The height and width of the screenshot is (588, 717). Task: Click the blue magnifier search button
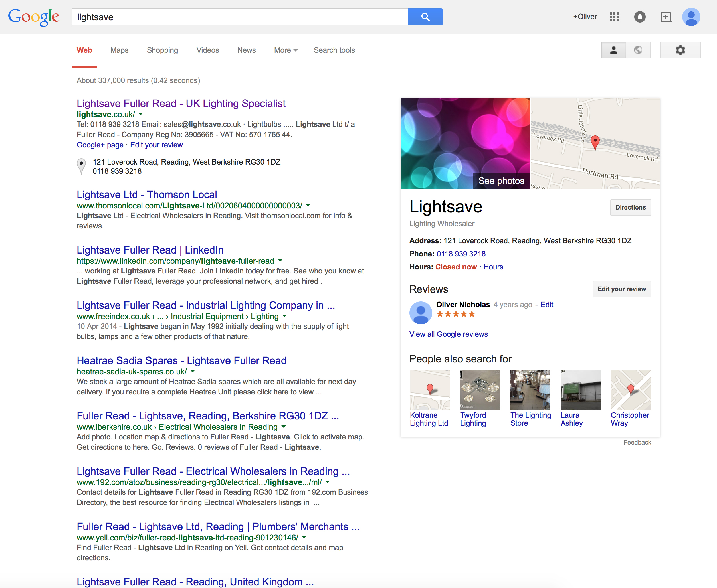[x=425, y=17]
